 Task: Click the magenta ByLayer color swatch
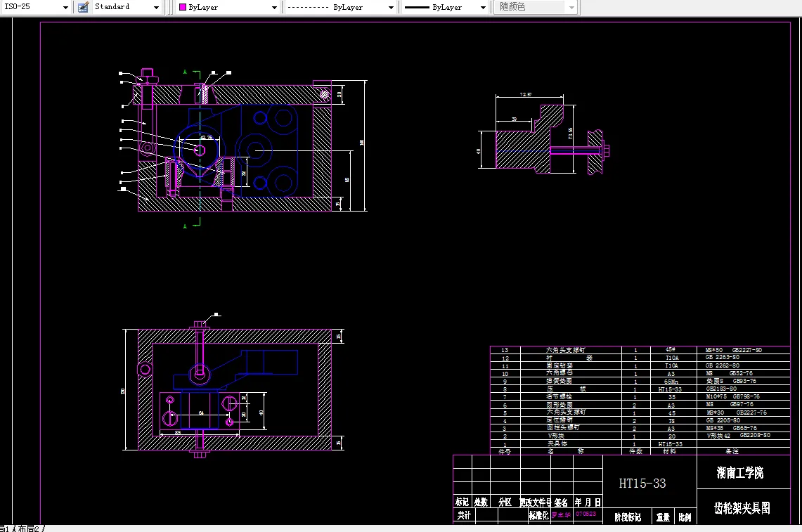(x=183, y=7)
